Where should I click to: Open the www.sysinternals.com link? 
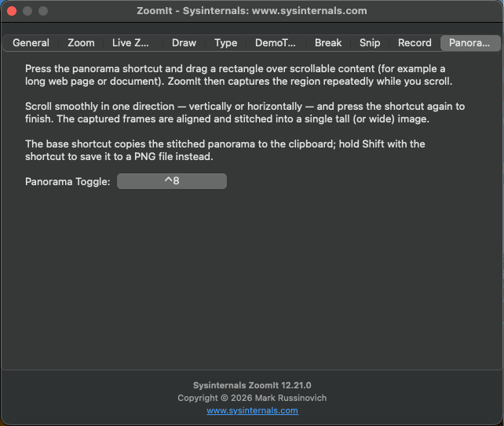(252, 410)
